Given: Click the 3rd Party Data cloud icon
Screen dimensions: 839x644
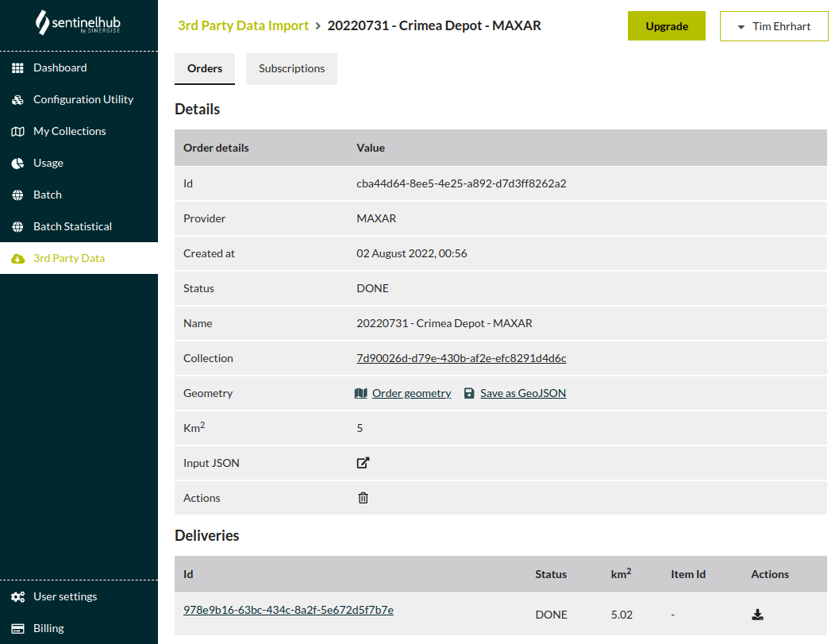Looking at the screenshot, I should tap(17, 259).
